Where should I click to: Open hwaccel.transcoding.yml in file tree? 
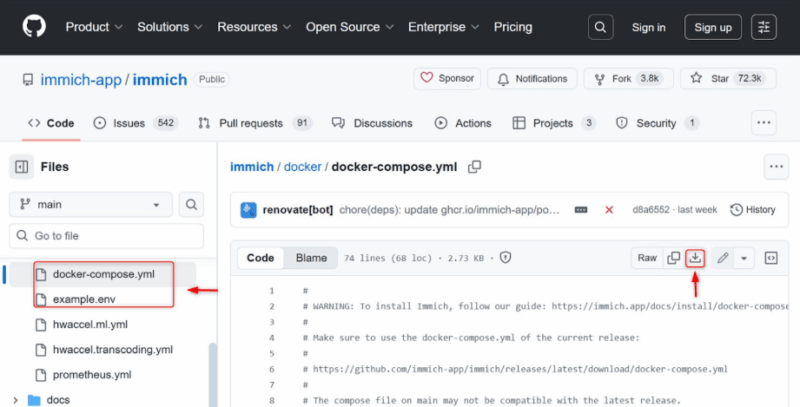click(x=112, y=349)
